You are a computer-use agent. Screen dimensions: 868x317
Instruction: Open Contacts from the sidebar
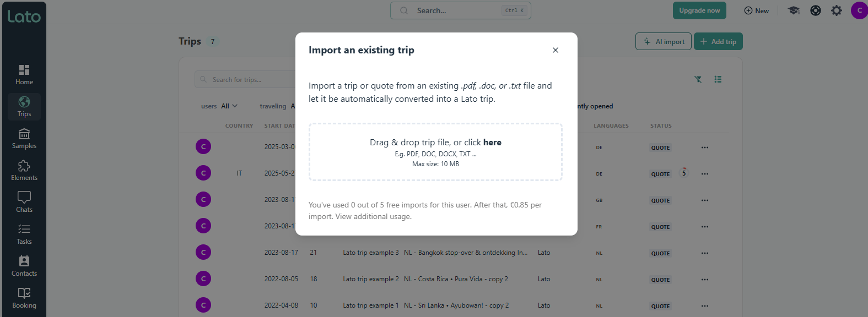pyautogui.click(x=24, y=266)
